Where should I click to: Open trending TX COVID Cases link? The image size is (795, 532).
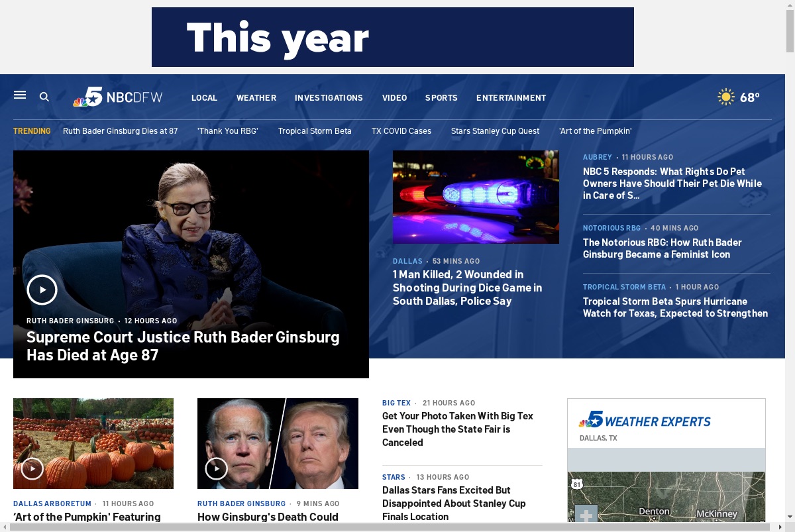tap(401, 131)
